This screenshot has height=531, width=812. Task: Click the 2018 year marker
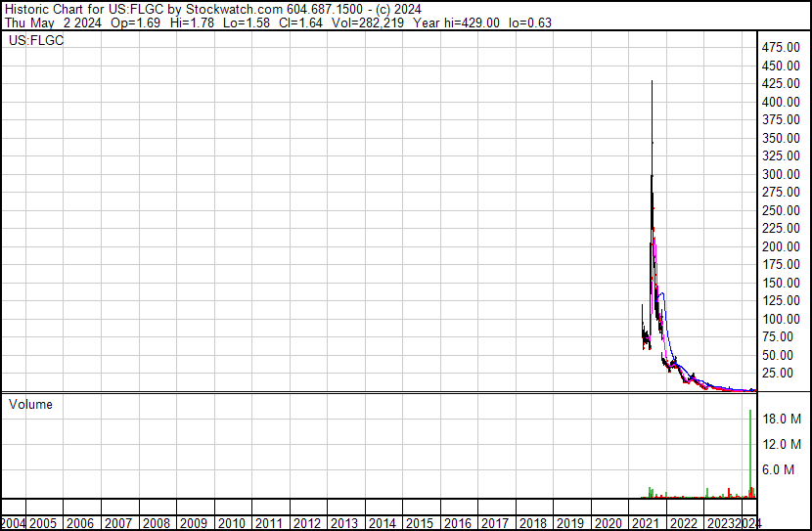click(x=533, y=523)
